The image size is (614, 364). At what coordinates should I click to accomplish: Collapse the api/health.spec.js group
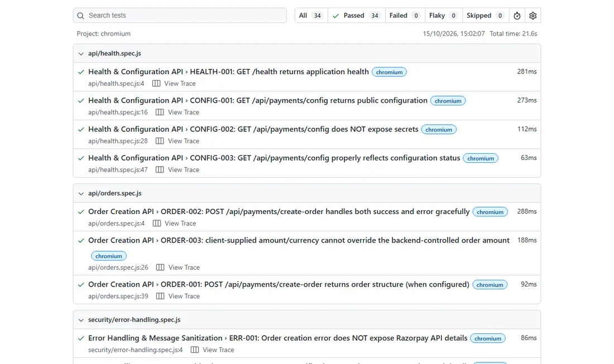(81, 54)
